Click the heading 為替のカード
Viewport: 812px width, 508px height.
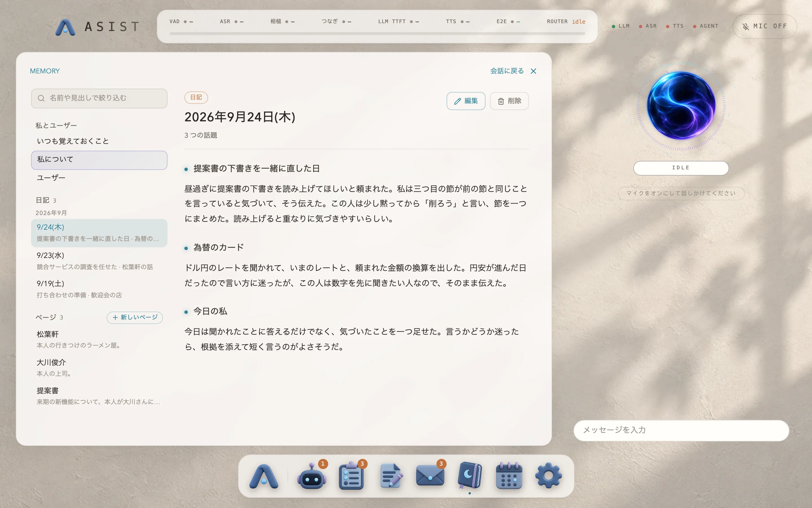(x=219, y=248)
